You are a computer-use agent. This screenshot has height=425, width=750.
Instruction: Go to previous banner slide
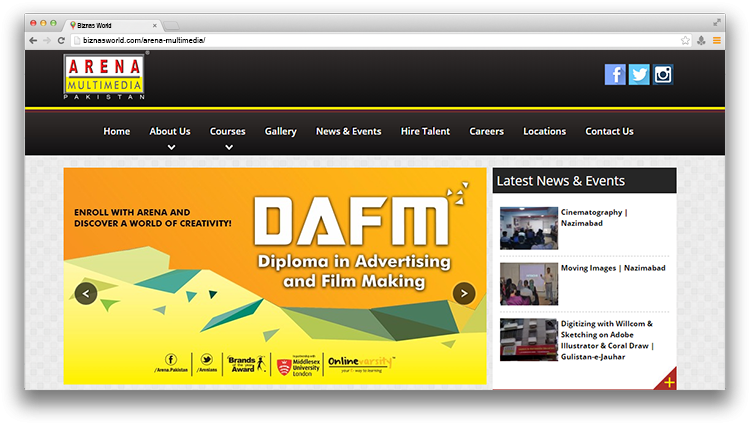(x=86, y=293)
